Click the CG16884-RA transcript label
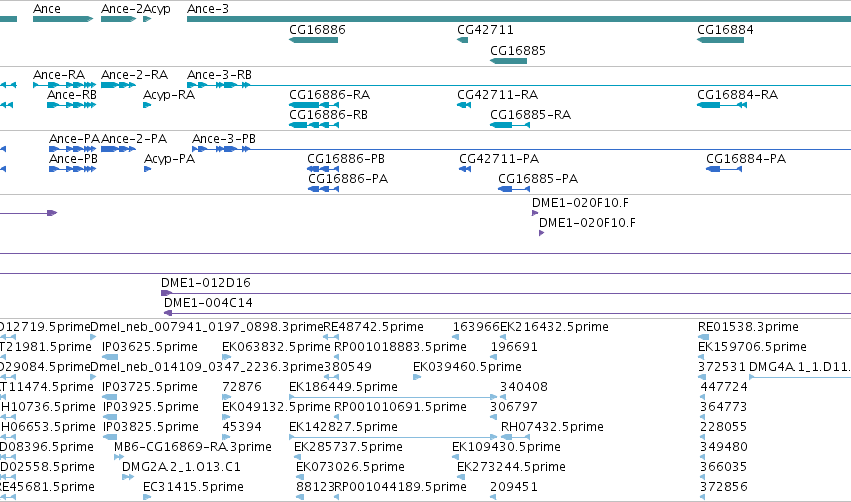The width and height of the screenshot is (851, 502). pyautogui.click(x=738, y=95)
